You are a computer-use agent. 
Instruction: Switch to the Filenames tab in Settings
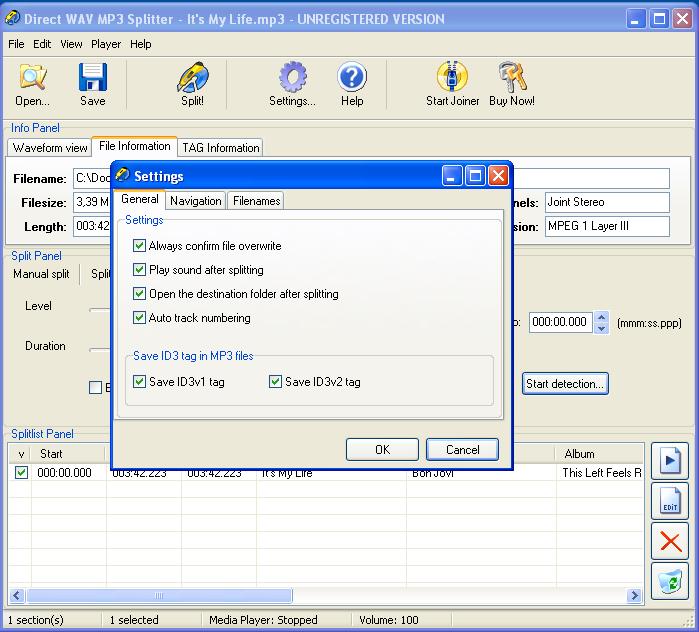pyautogui.click(x=256, y=201)
